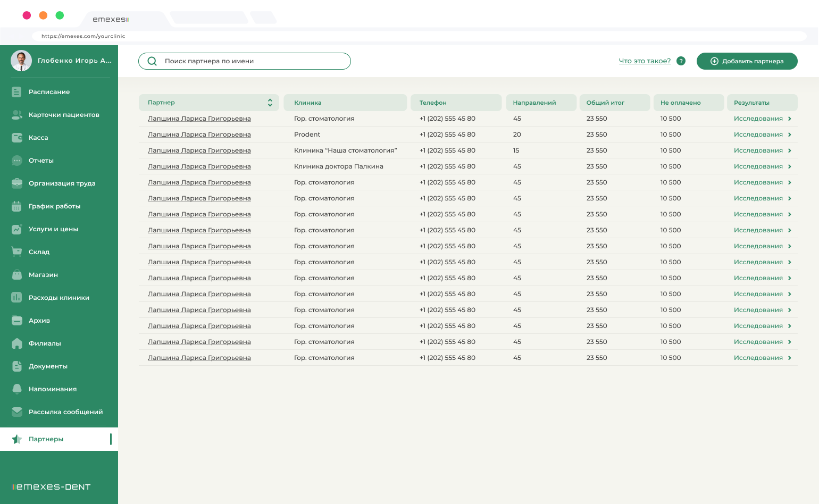The height and width of the screenshot is (504, 819).
Task: Open Исследования link in Prodent row
Action: (x=758, y=135)
